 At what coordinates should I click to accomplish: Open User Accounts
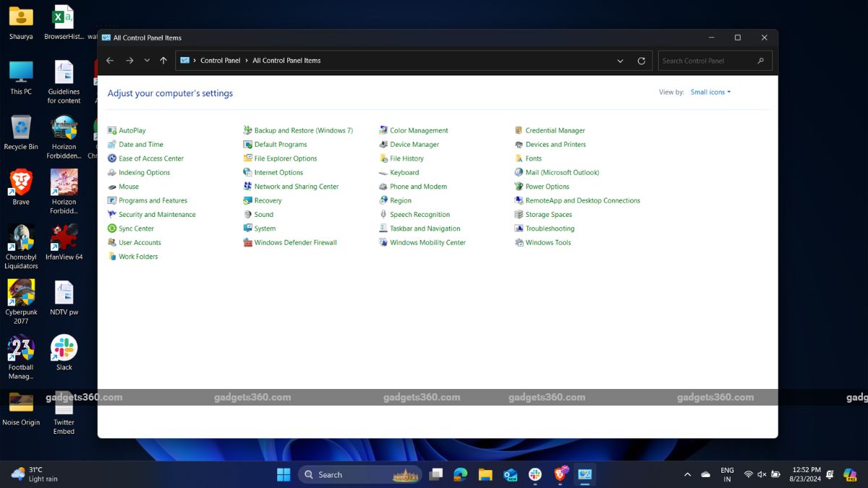[138, 242]
